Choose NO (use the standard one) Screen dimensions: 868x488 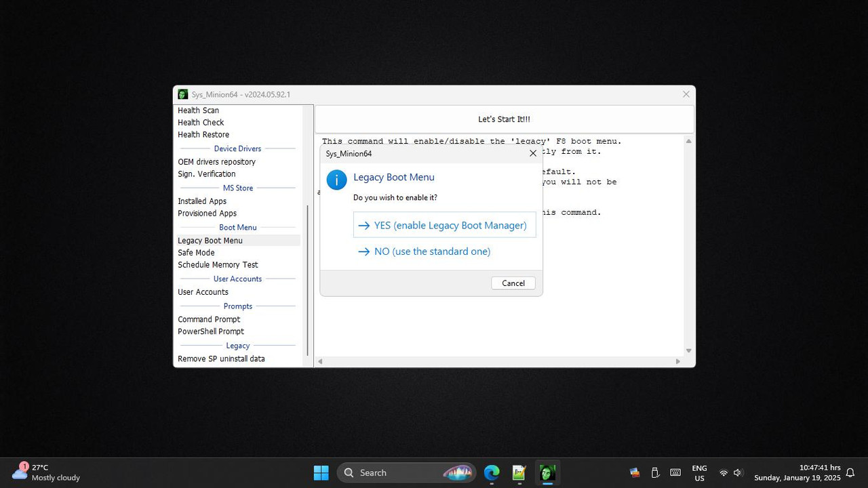pyautogui.click(x=431, y=251)
